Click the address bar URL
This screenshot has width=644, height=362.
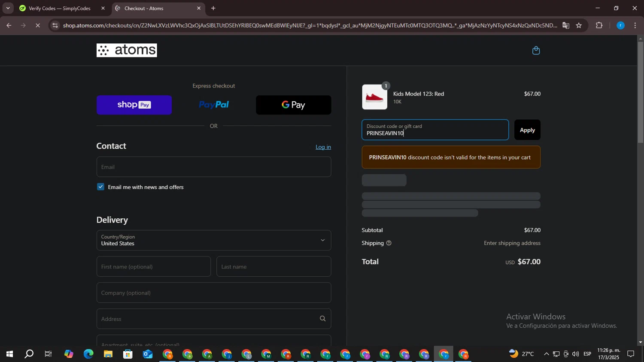pos(309,26)
